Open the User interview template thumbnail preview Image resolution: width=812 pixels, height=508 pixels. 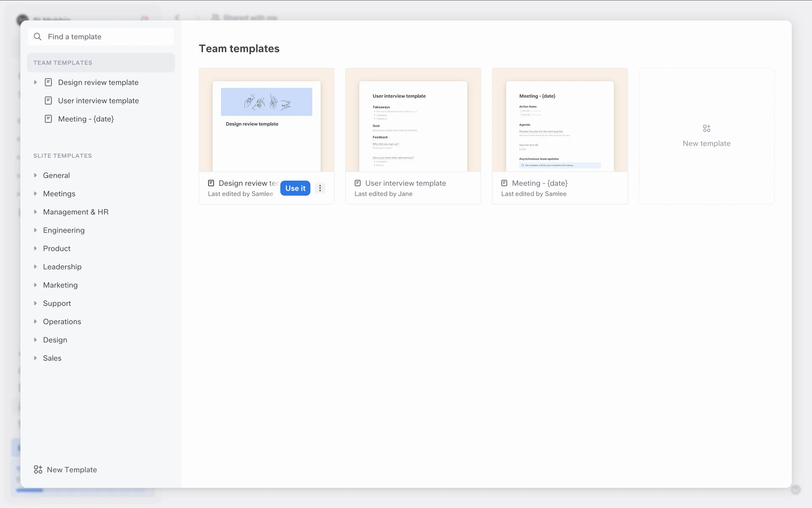tap(413, 121)
